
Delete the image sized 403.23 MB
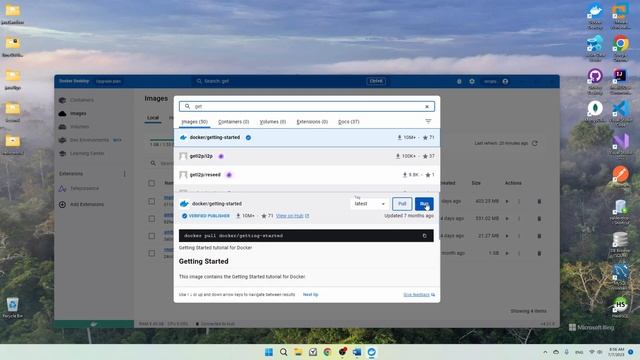click(539, 202)
